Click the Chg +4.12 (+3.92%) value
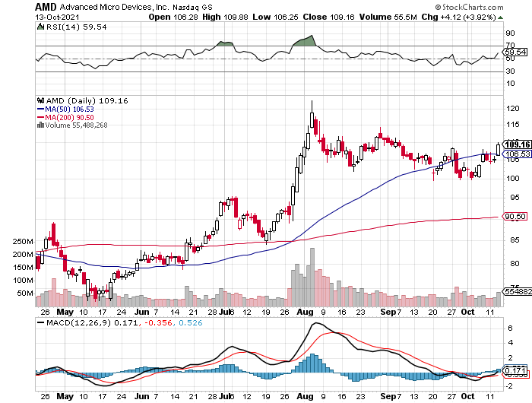This screenshot has height=403, width=532. pyautogui.click(x=459, y=17)
